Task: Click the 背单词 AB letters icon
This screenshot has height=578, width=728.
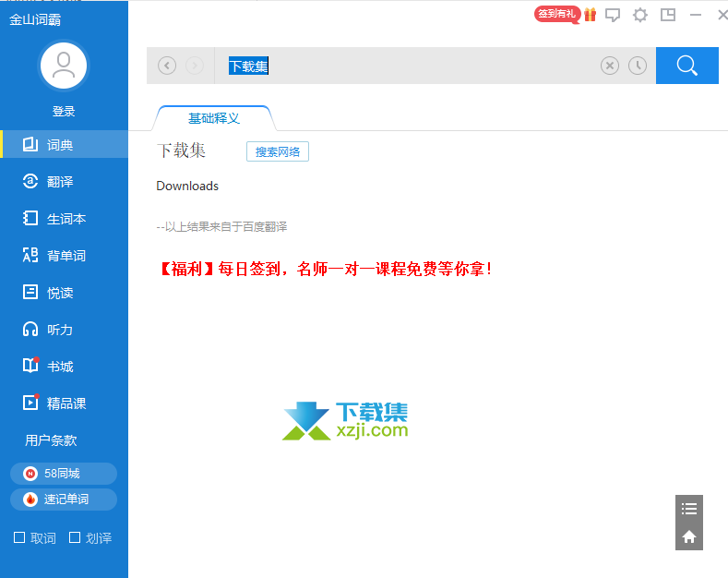Action: click(30, 255)
